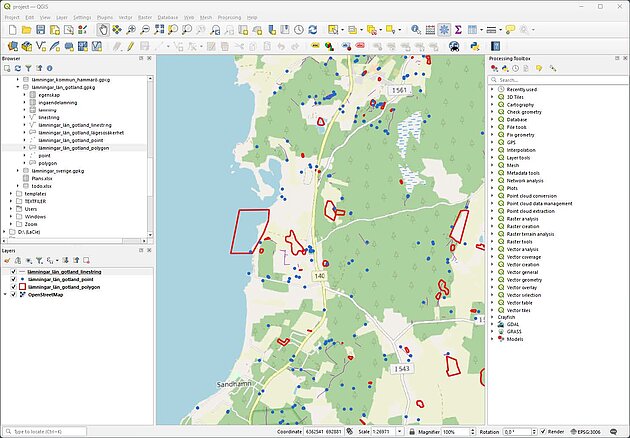
Task: Select lämningar_län_gotland_polygon in Browser
Action: click(74, 148)
